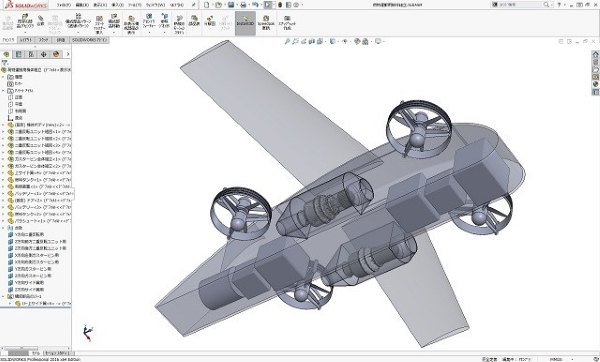Open the Insert menu in the menu bar
Screen dimensions: 600x362
(117, 5)
